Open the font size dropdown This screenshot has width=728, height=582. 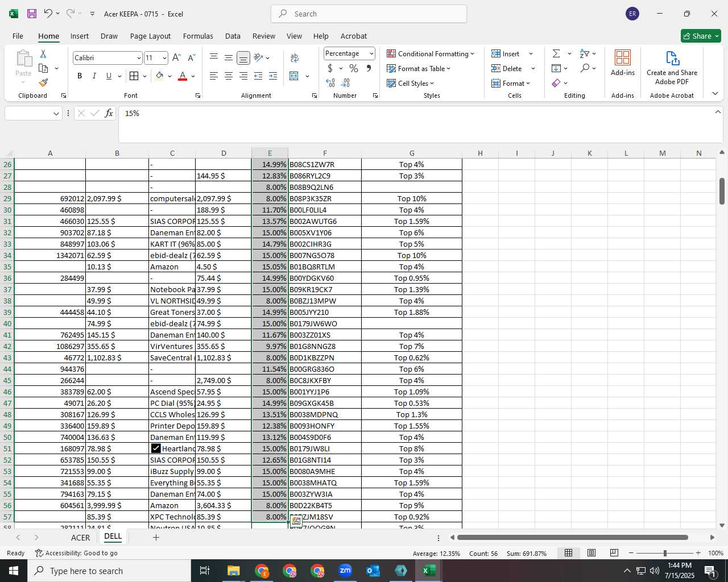tap(164, 58)
